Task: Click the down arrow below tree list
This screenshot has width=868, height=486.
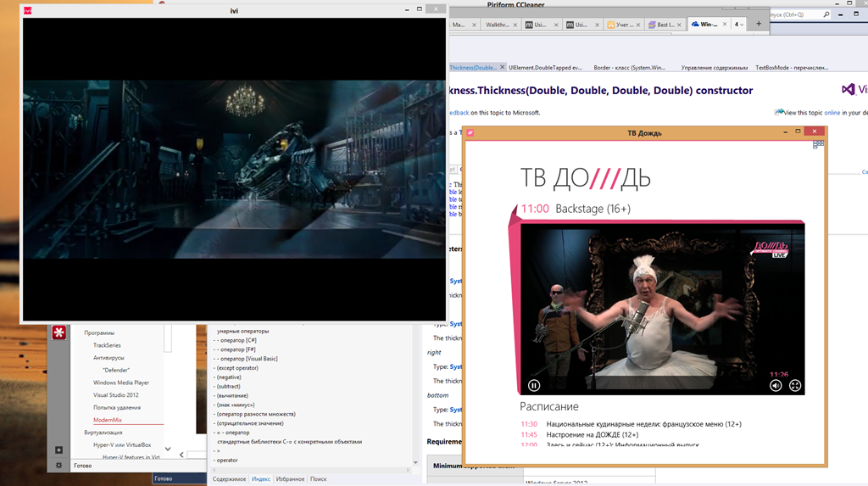Action: (168, 449)
